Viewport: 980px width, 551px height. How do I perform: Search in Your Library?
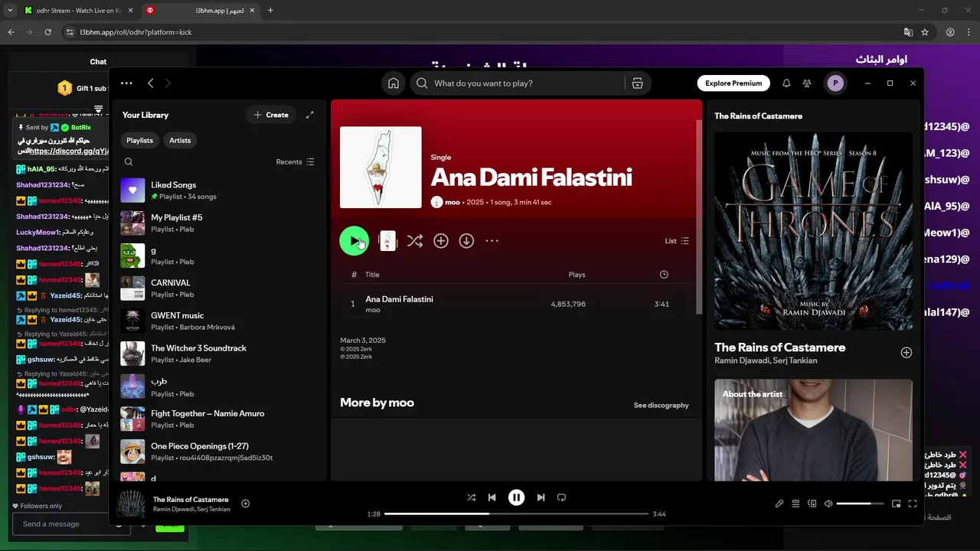129,161
